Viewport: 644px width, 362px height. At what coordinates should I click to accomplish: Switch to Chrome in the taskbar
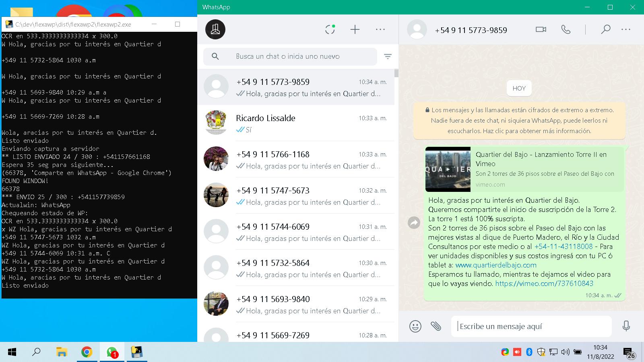click(x=87, y=352)
